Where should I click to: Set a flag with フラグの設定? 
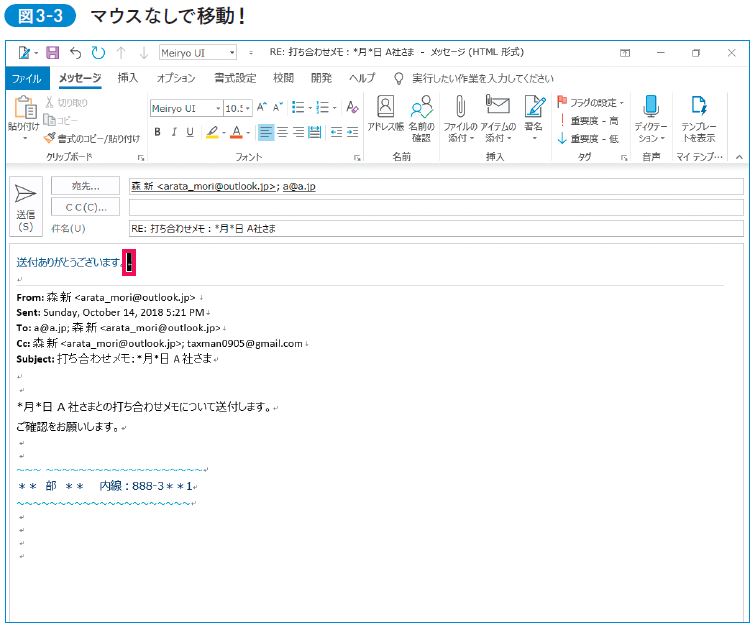[591, 102]
